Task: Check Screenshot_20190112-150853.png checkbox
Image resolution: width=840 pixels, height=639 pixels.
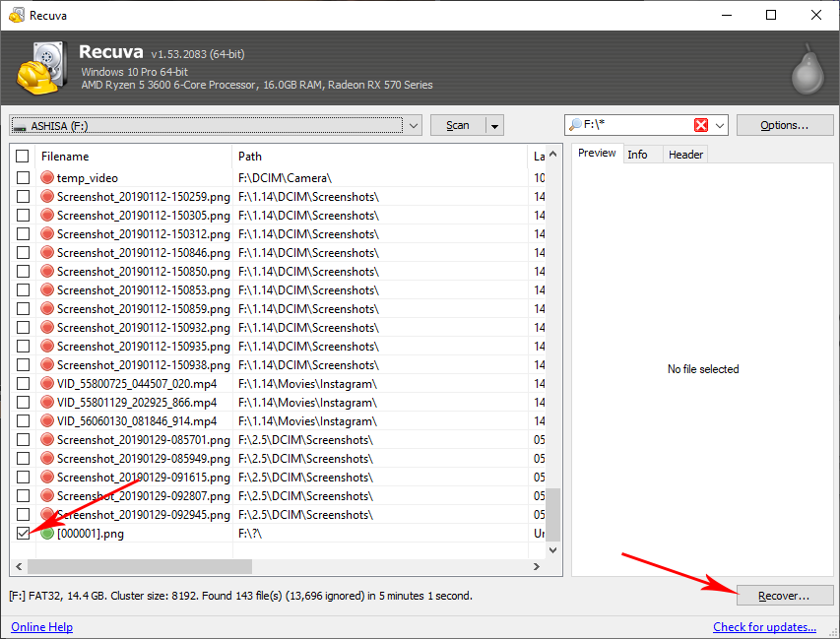Action: (23, 289)
